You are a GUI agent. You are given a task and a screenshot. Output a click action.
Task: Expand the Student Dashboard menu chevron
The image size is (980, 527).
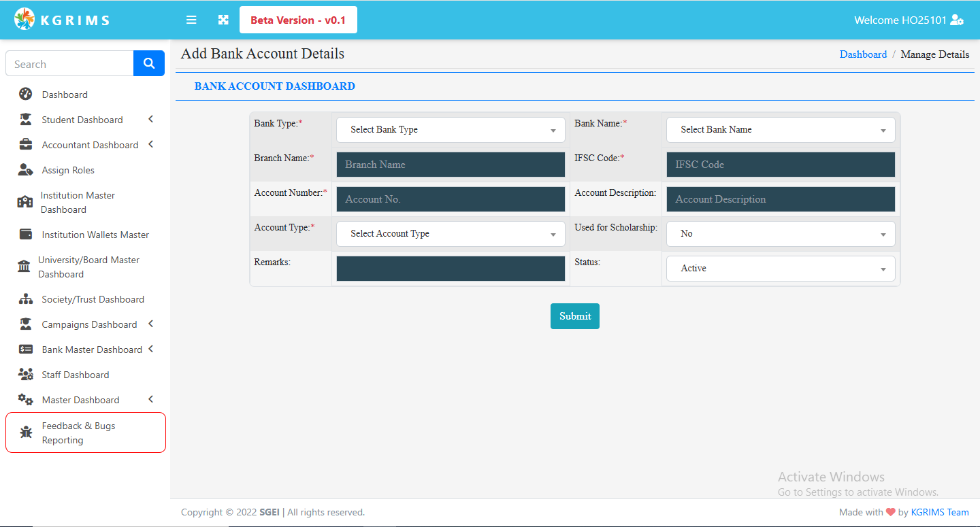click(x=150, y=120)
